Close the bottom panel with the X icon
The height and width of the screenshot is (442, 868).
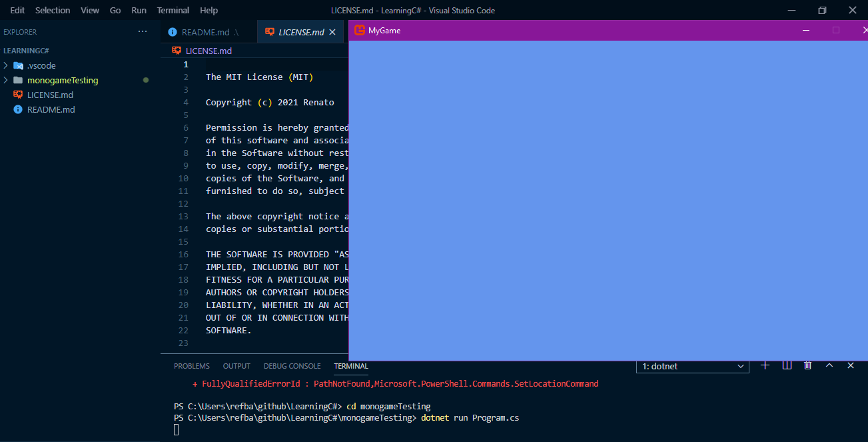pyautogui.click(x=850, y=365)
